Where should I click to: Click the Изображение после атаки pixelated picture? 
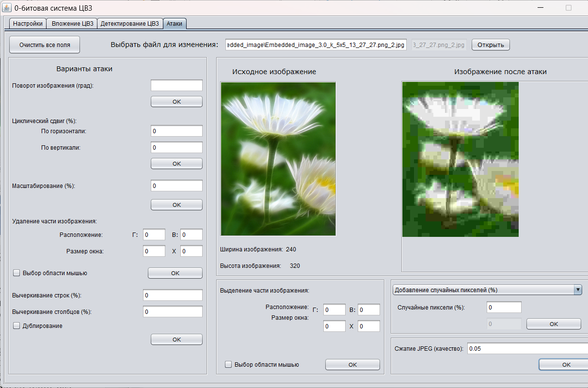[x=461, y=159]
